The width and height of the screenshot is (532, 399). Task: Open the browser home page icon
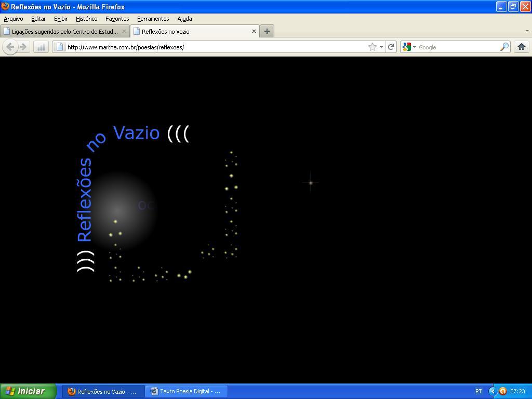[522, 47]
